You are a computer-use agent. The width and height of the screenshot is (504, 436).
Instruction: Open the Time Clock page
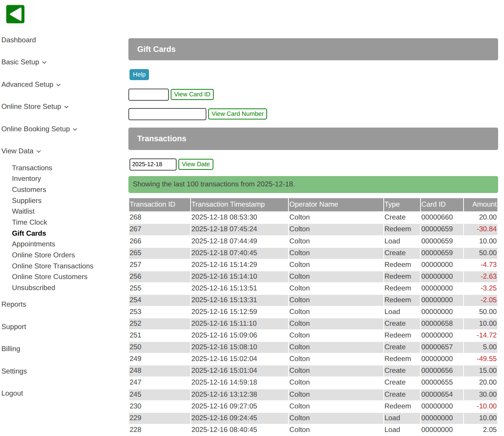[x=29, y=222]
